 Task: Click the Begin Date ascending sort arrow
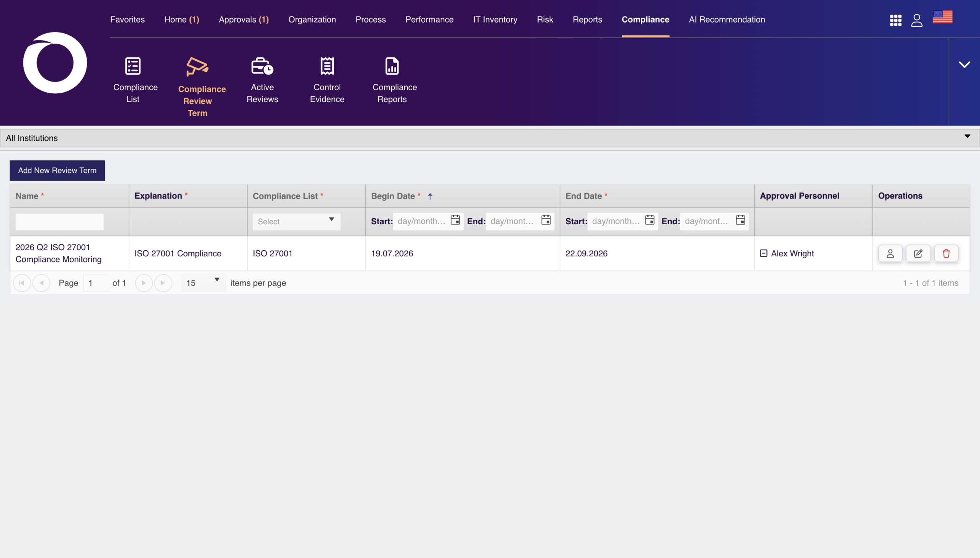[x=430, y=197]
